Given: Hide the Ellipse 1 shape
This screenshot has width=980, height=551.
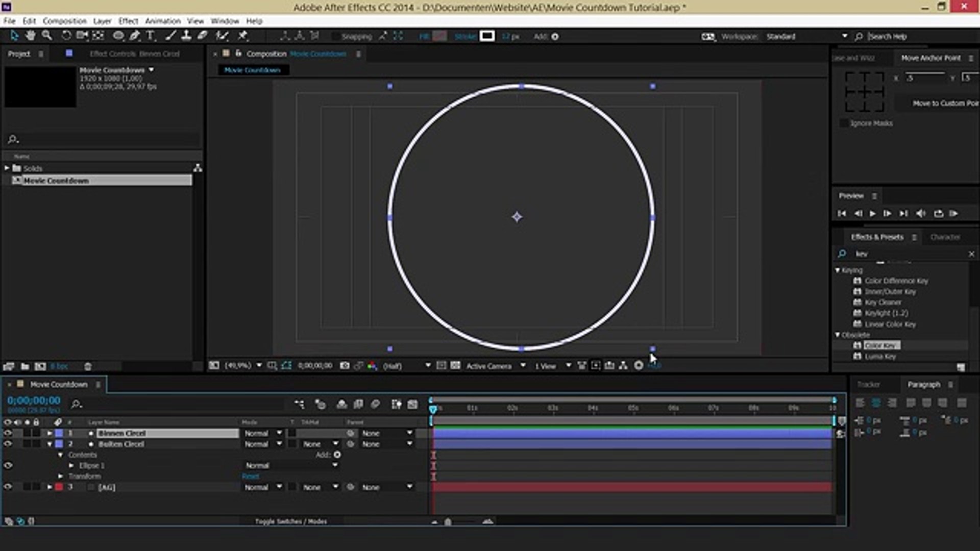Looking at the screenshot, I should coord(8,465).
